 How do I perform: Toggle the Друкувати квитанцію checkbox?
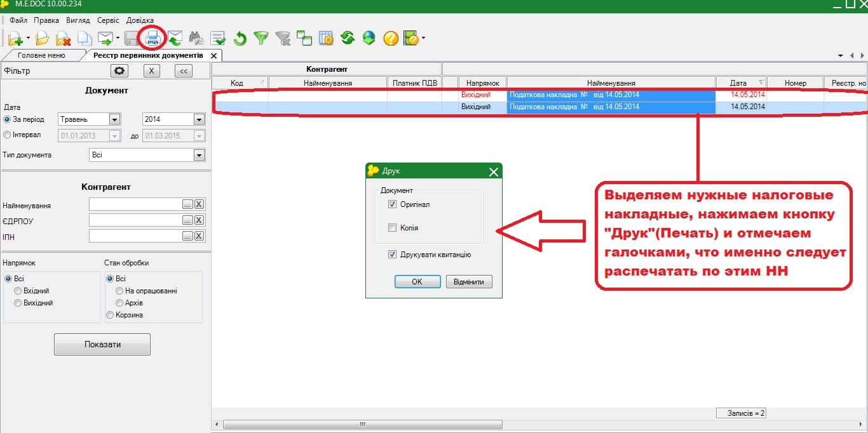click(x=392, y=255)
